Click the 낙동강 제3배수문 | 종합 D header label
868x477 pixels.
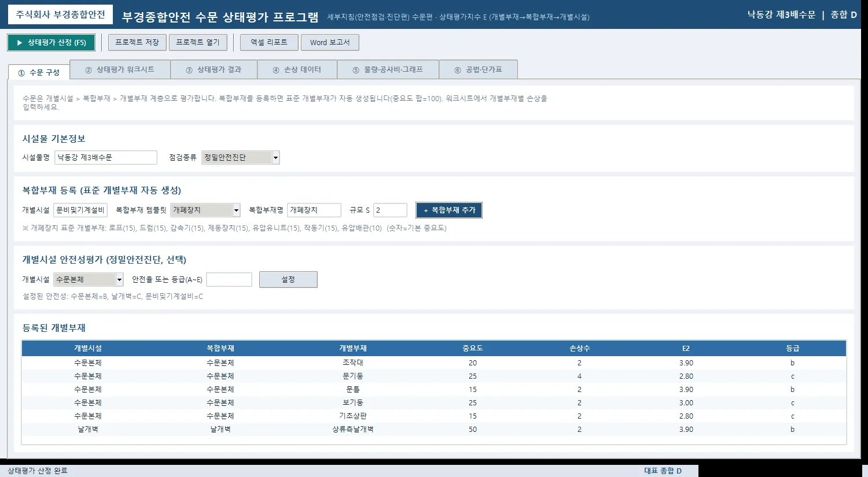[x=802, y=14]
